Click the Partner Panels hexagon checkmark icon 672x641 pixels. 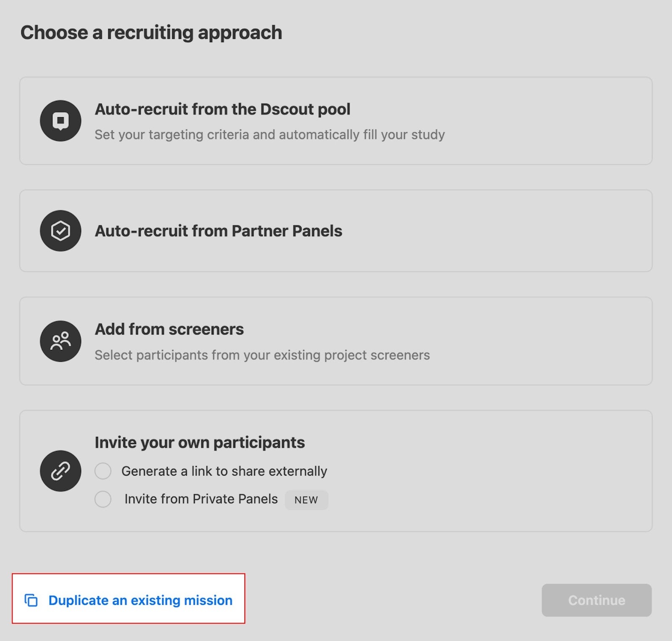pyautogui.click(x=60, y=231)
